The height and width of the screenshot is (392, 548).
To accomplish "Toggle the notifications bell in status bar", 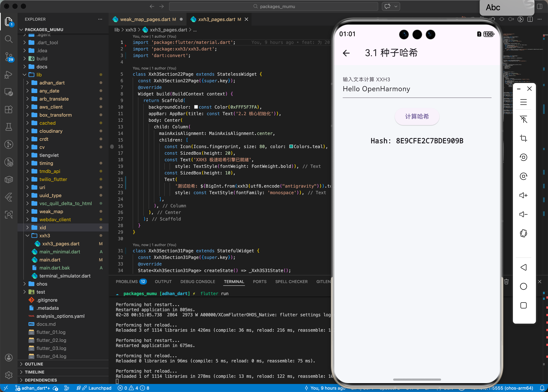I will point(542,388).
